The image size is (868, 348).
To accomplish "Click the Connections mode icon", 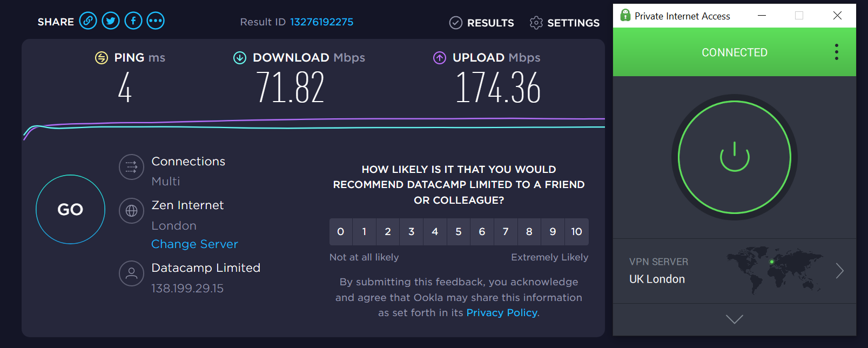I will click(131, 167).
